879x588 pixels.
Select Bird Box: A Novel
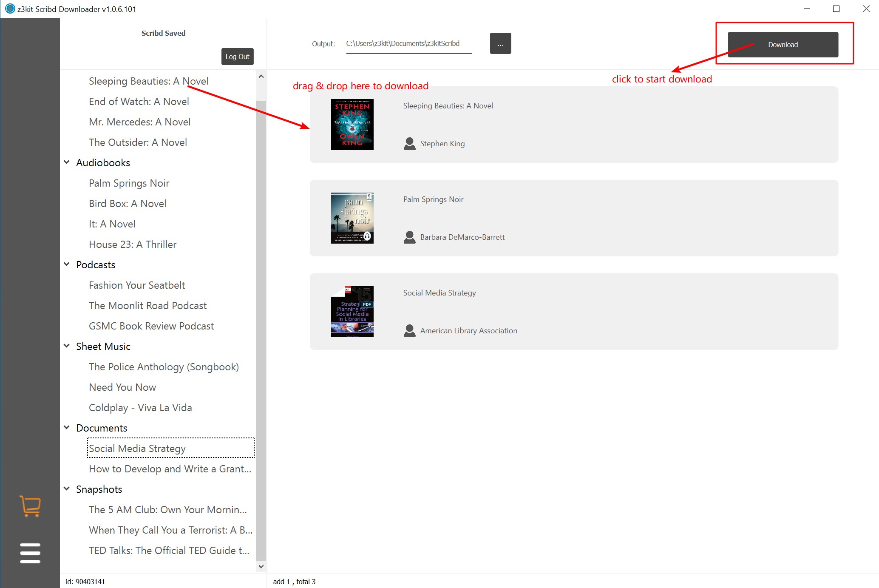(x=128, y=204)
